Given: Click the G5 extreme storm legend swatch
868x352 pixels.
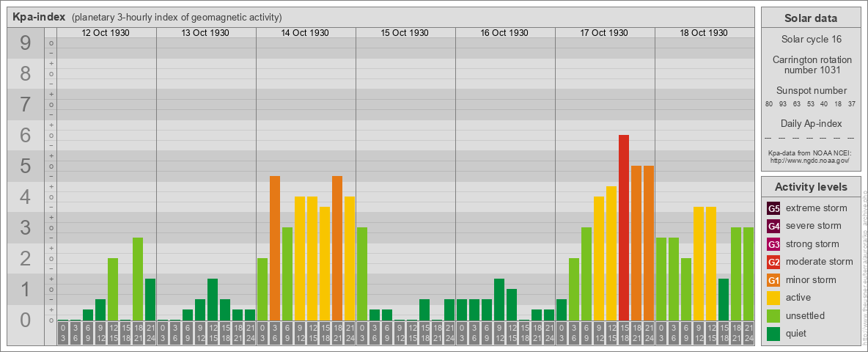Looking at the screenshot, I should tap(773, 208).
